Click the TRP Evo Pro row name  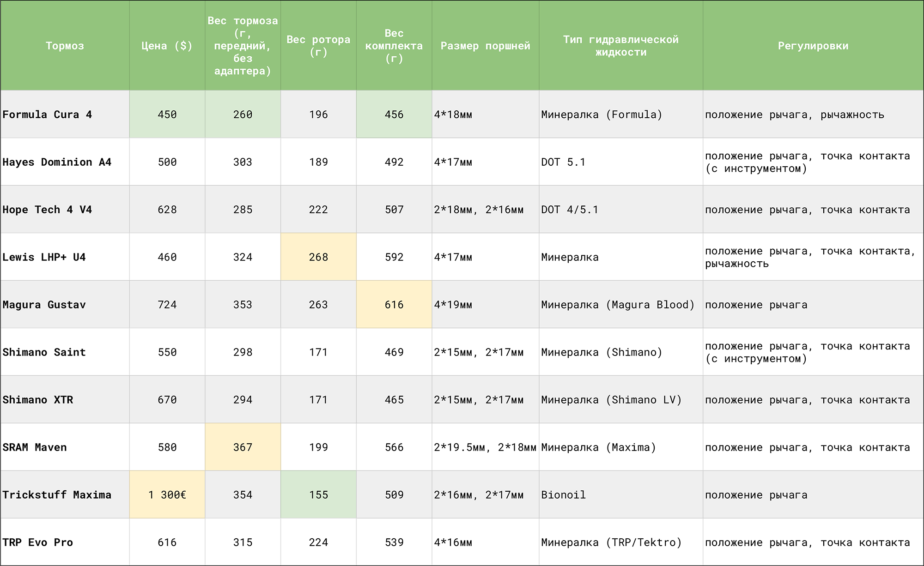(x=38, y=542)
